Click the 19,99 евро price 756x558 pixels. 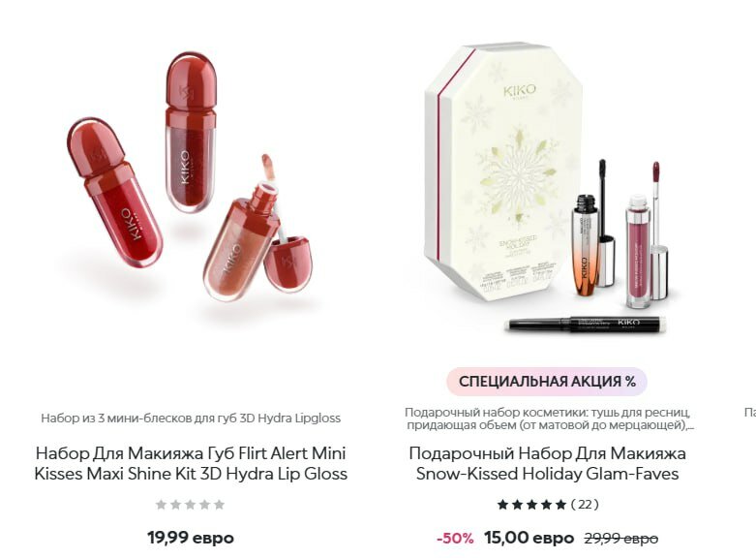tap(191, 538)
